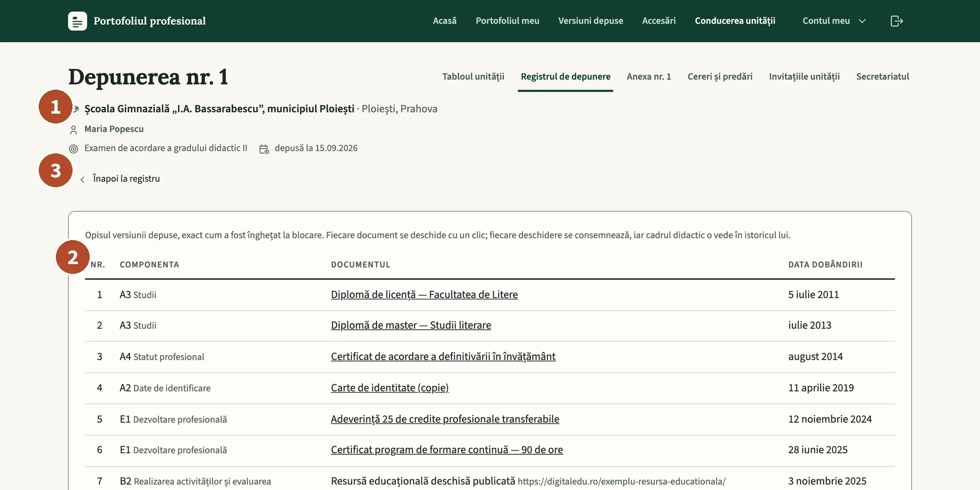Click the name Maria Popescu
The image size is (980, 490).
pos(114,129)
